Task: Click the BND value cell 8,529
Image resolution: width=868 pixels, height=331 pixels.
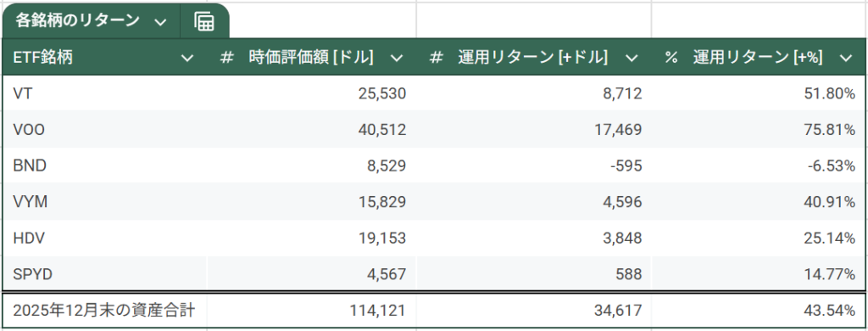Action: (x=312, y=165)
